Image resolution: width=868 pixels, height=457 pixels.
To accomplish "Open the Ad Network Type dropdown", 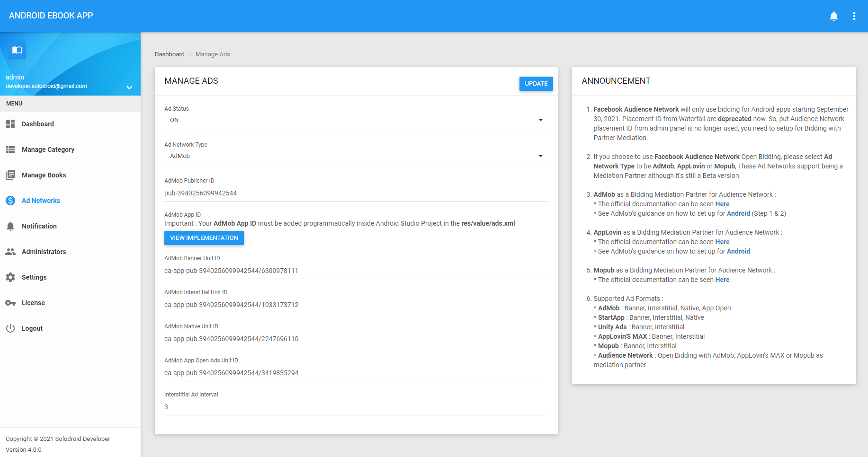I will [356, 156].
